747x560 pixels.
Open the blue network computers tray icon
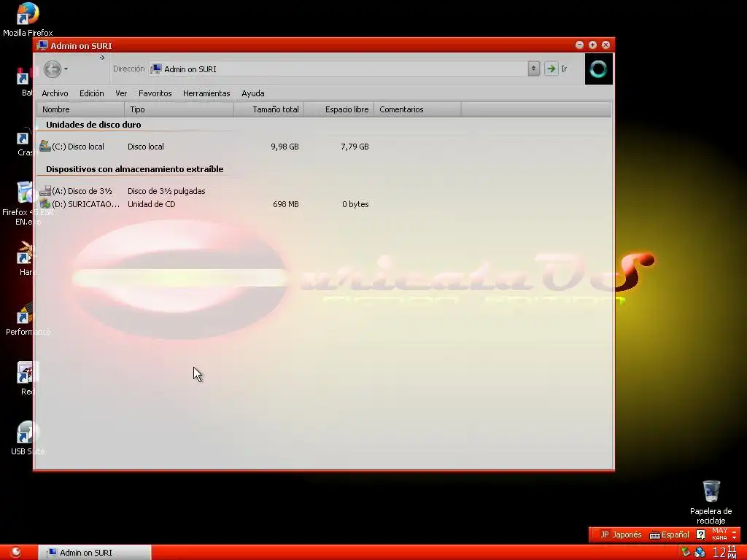coord(700,552)
